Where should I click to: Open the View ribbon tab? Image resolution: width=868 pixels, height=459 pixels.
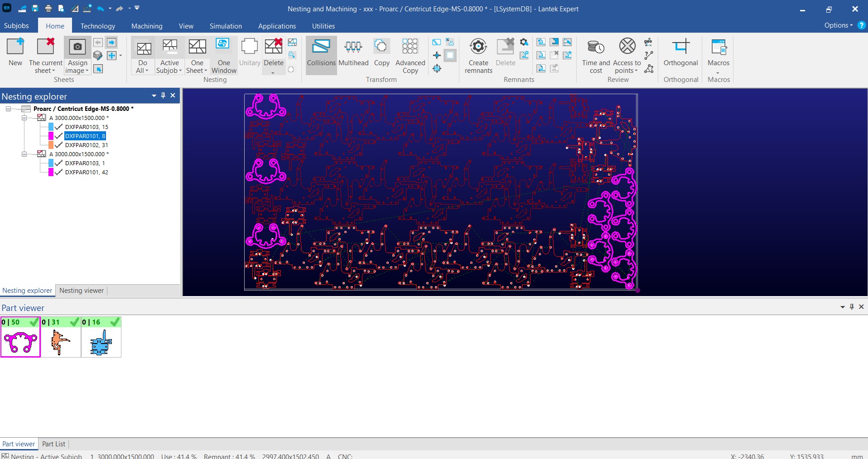coord(186,26)
